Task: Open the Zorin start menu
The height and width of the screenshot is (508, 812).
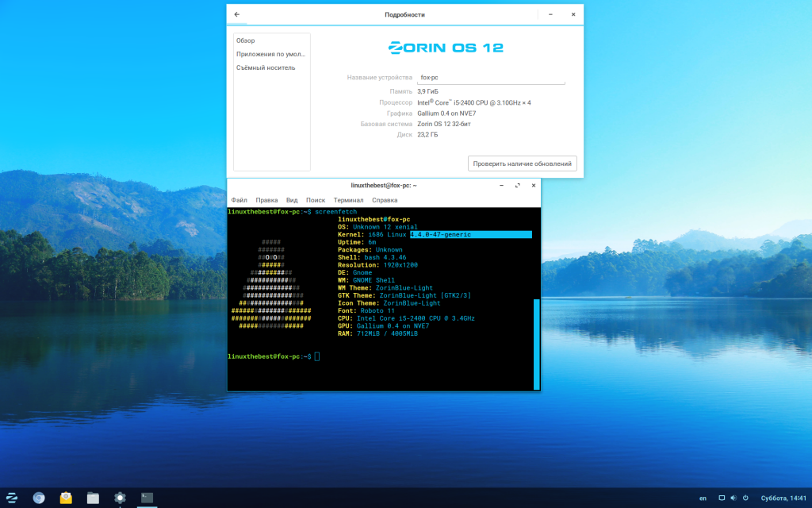Action: pos(11,498)
